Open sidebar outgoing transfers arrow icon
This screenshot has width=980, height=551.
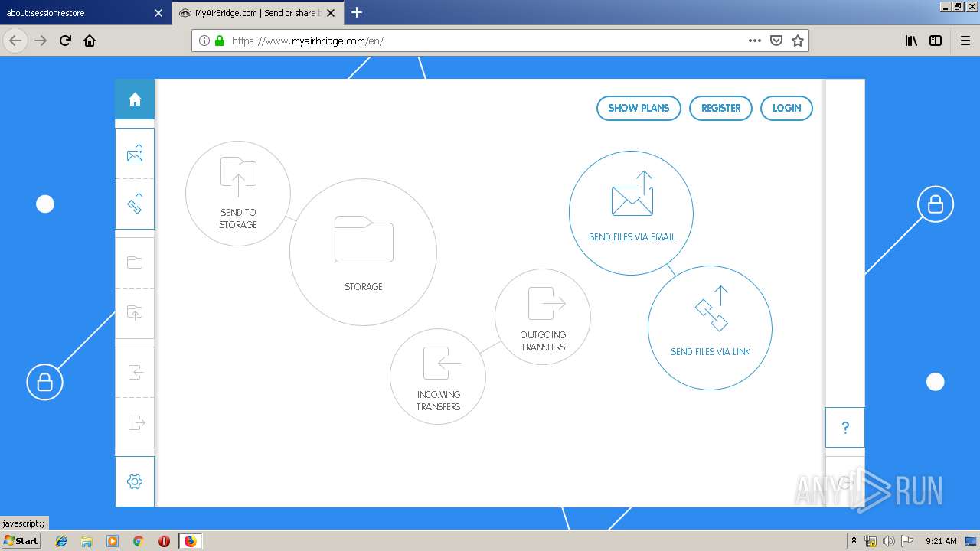pos(135,422)
